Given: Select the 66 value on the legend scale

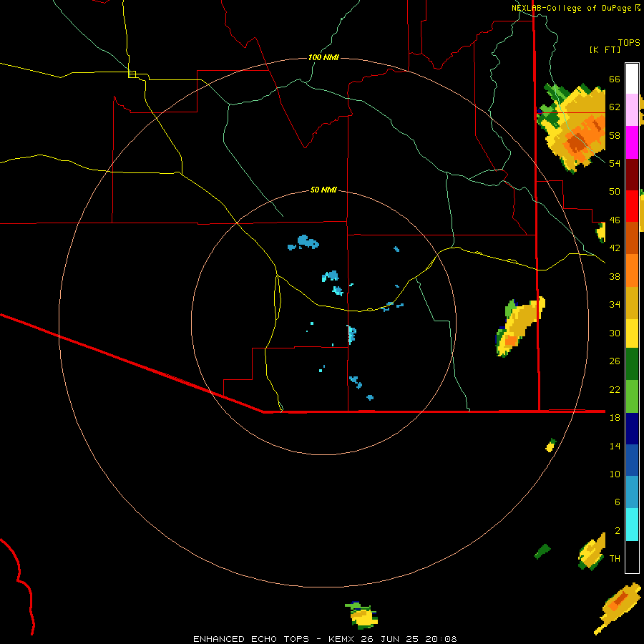Looking at the screenshot, I should pos(615,79).
